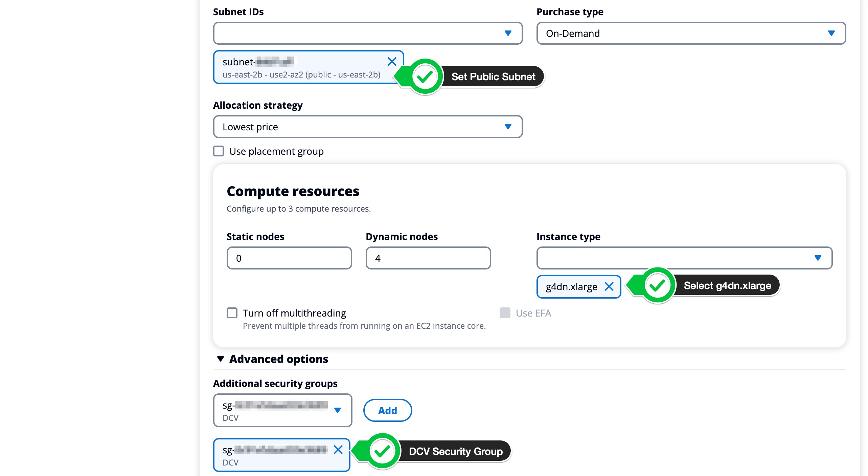Click the Static nodes input field

[289, 258]
